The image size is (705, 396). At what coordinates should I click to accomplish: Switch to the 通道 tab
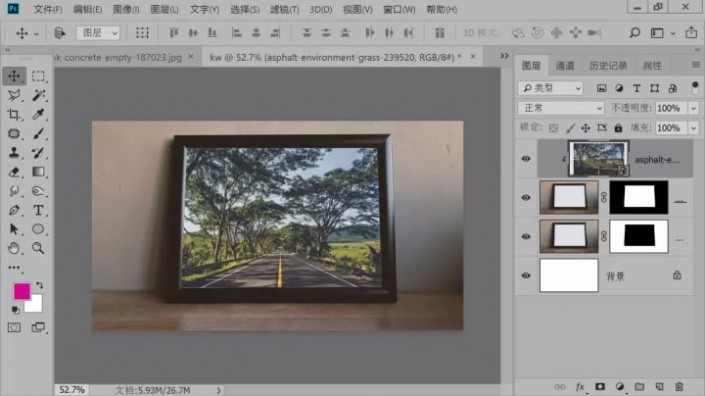point(565,66)
